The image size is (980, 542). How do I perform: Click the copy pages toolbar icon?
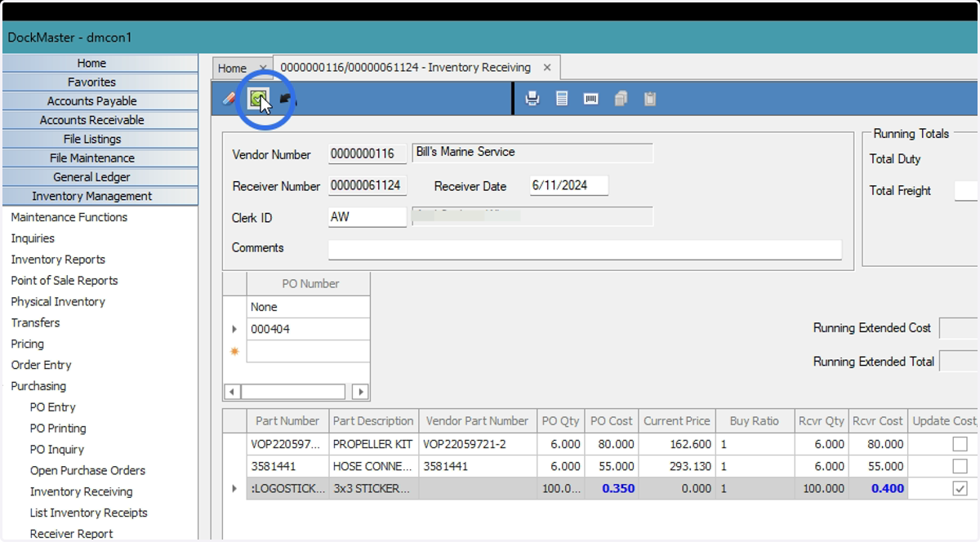point(621,99)
